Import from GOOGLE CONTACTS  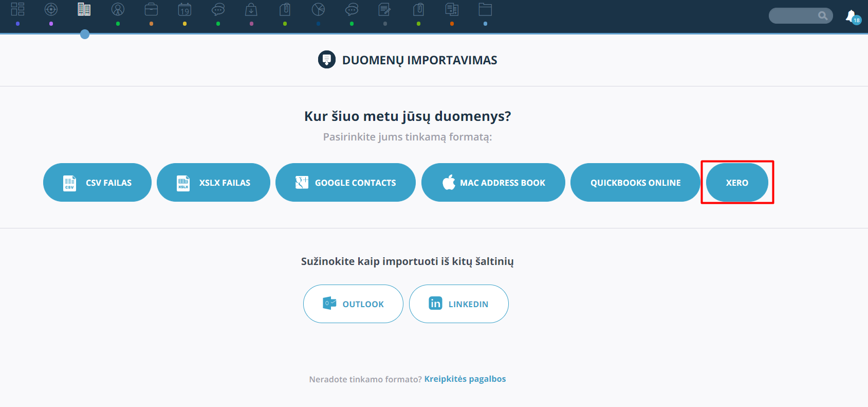[345, 183]
